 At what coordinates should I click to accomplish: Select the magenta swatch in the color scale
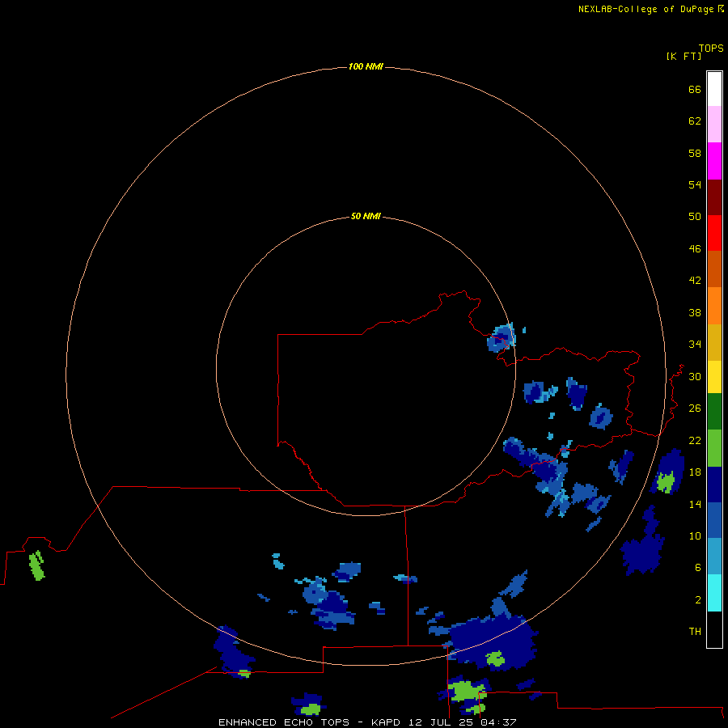coord(714,161)
